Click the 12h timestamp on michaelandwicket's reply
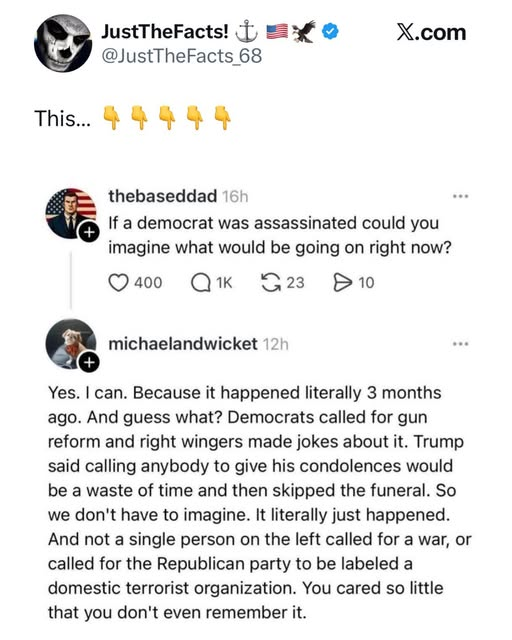Screen dimensions: 512x640 pyautogui.click(x=276, y=344)
